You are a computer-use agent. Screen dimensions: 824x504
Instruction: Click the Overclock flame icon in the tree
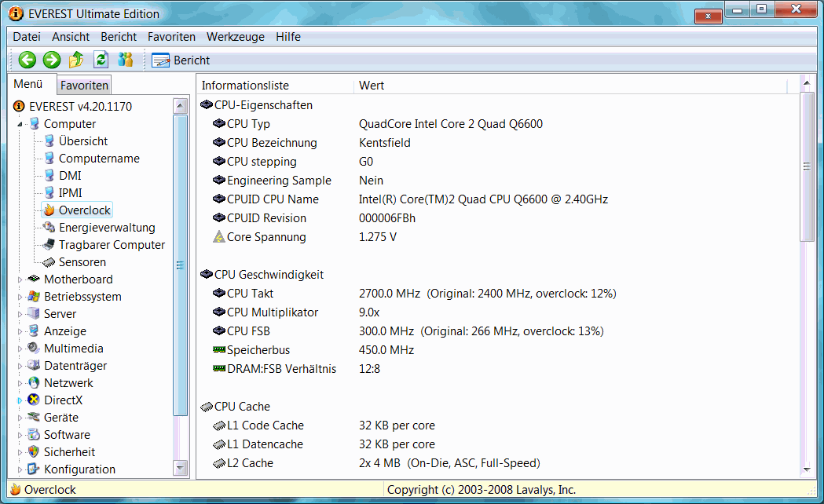pos(49,210)
